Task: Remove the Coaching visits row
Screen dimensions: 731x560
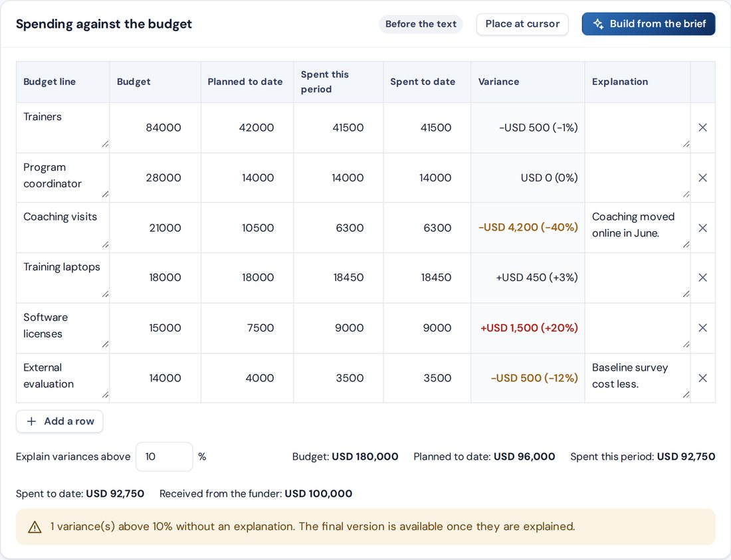Action: 702,228
